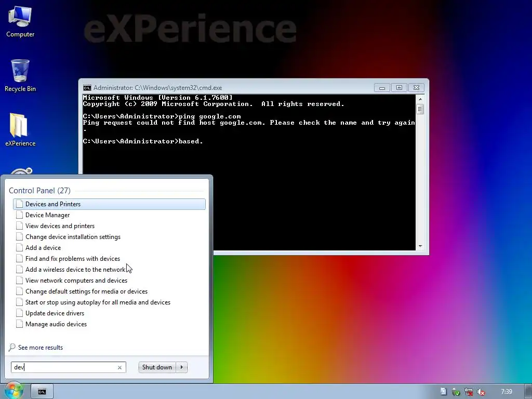Expand the shut down options arrow
The image size is (532, 399).
pyautogui.click(x=181, y=367)
